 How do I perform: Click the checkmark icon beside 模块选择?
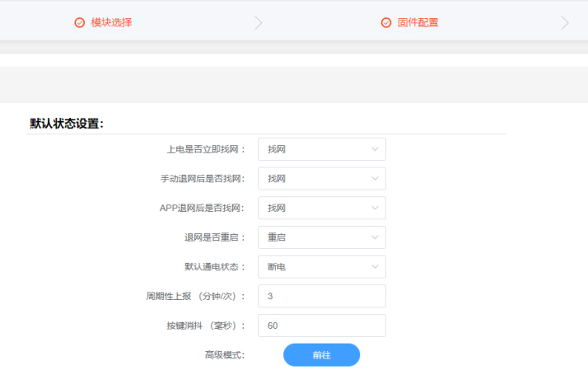point(79,23)
